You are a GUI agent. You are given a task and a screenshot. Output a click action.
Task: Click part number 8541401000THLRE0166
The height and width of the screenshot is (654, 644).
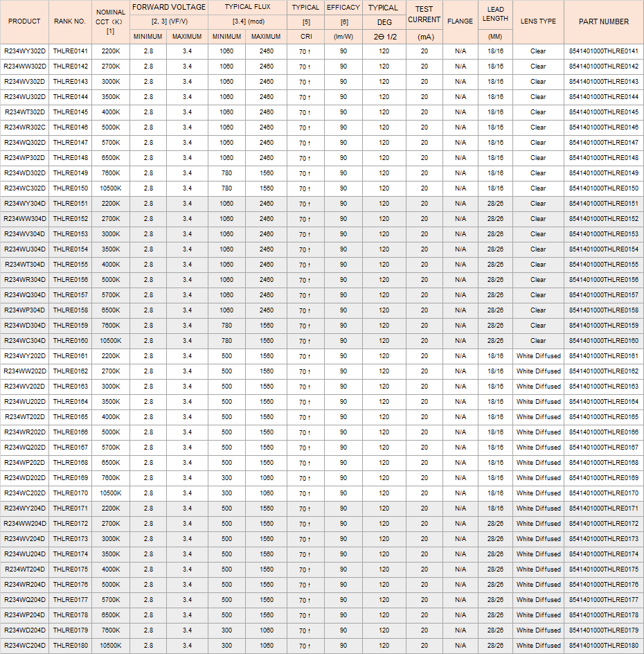point(604,432)
